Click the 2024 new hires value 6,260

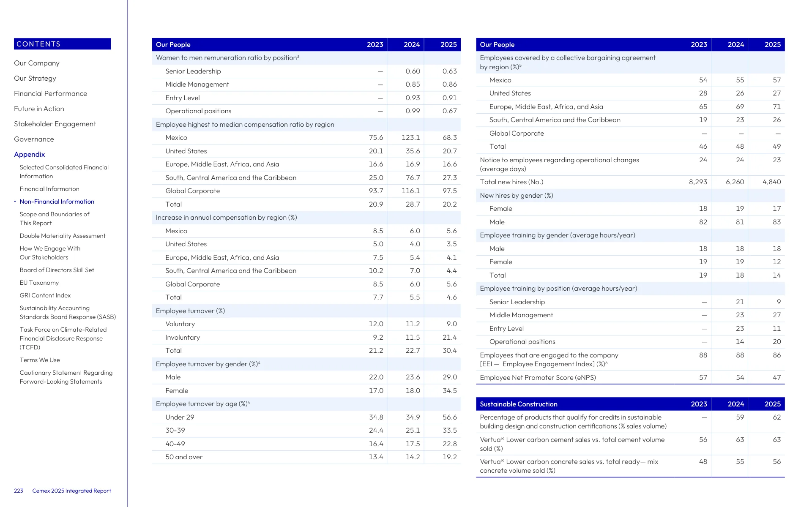click(x=735, y=182)
